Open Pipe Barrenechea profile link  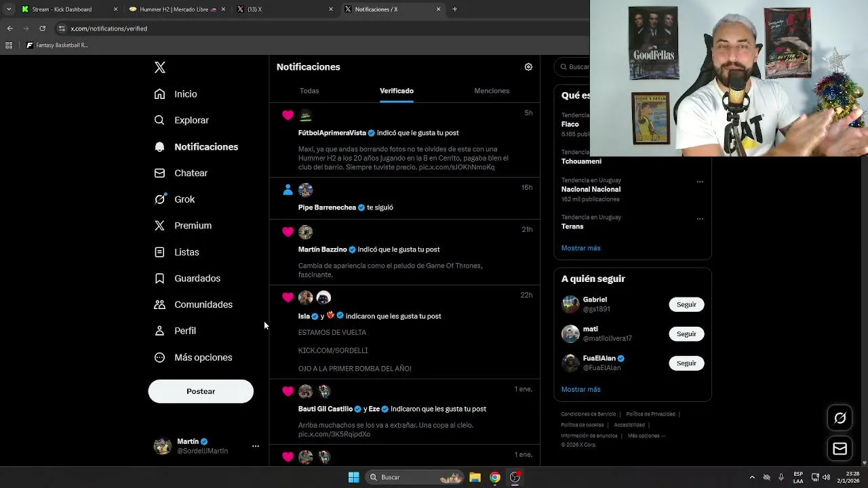point(327,207)
